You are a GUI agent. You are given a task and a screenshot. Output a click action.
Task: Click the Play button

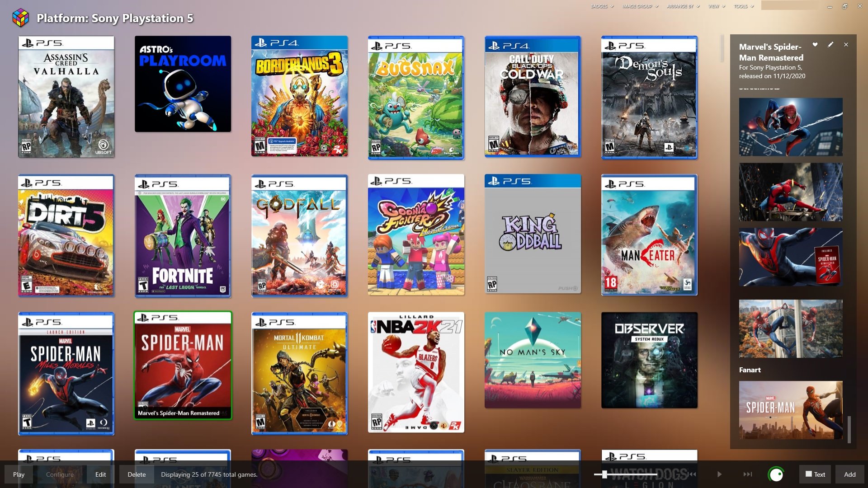click(x=19, y=474)
